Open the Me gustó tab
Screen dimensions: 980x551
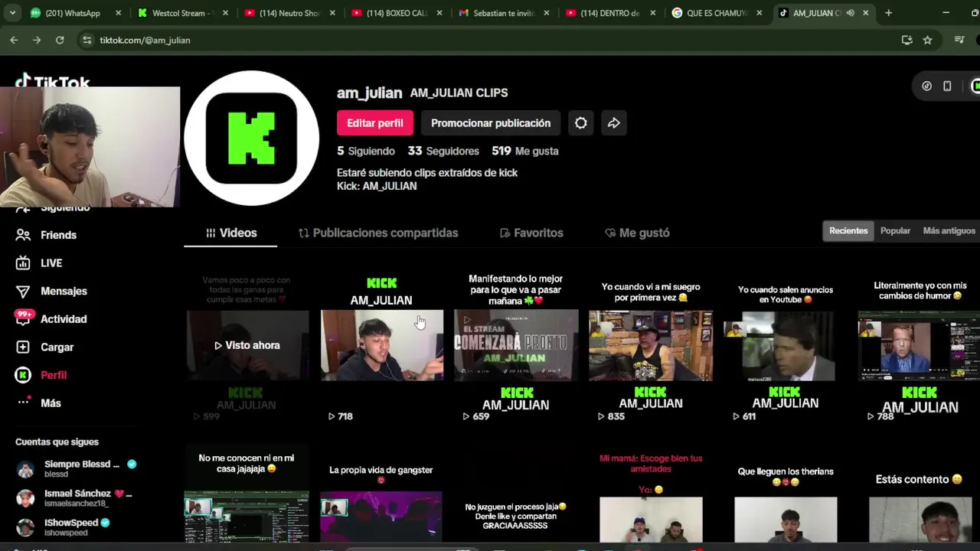(637, 233)
